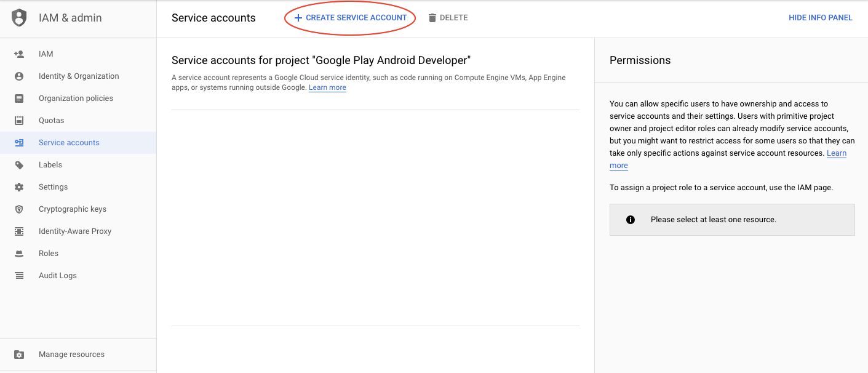Image resolution: width=868 pixels, height=373 pixels.
Task: Click the trash icon beside Delete
Action: 432,18
